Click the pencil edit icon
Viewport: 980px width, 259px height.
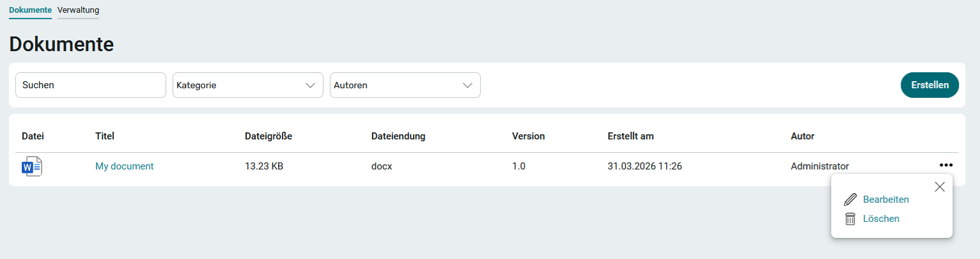coord(850,200)
